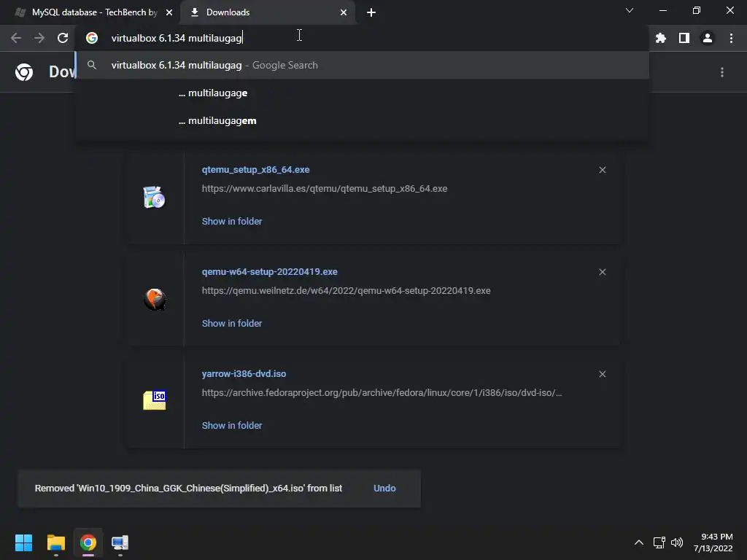
Task: Click the qtemu installer file icon
Action: click(154, 197)
